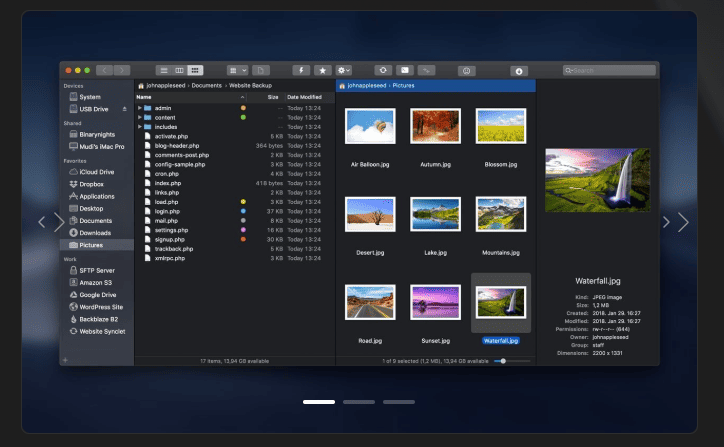Click the Search field in toolbar
This screenshot has height=447, width=724.
[609, 70]
